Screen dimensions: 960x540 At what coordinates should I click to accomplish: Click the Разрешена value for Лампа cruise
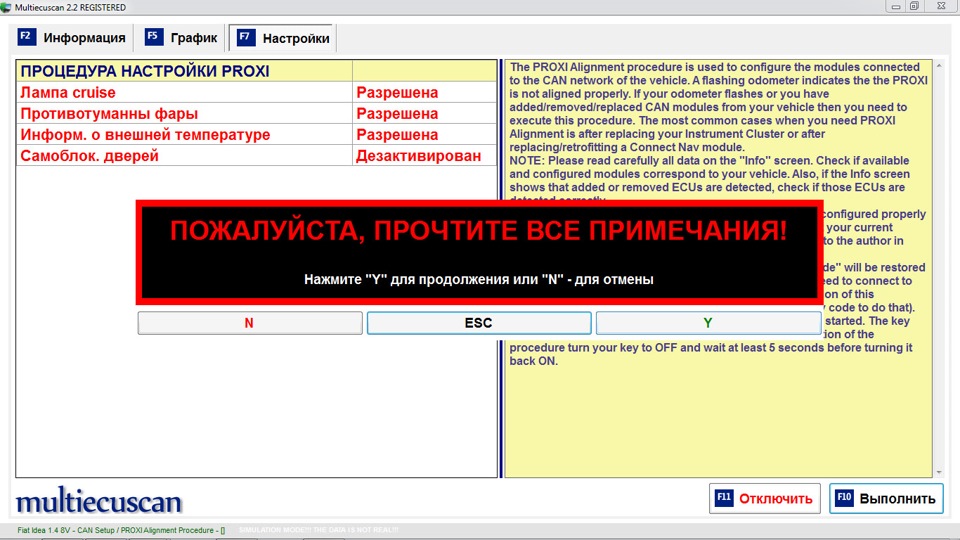click(397, 92)
